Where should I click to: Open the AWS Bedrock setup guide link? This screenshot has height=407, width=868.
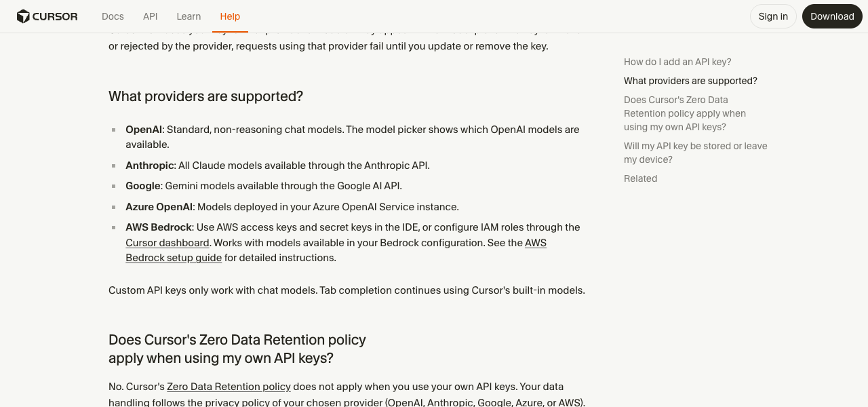(336, 250)
